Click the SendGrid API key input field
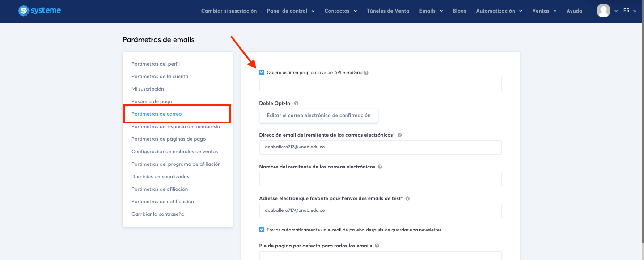This screenshot has width=644, height=260. pos(380,84)
